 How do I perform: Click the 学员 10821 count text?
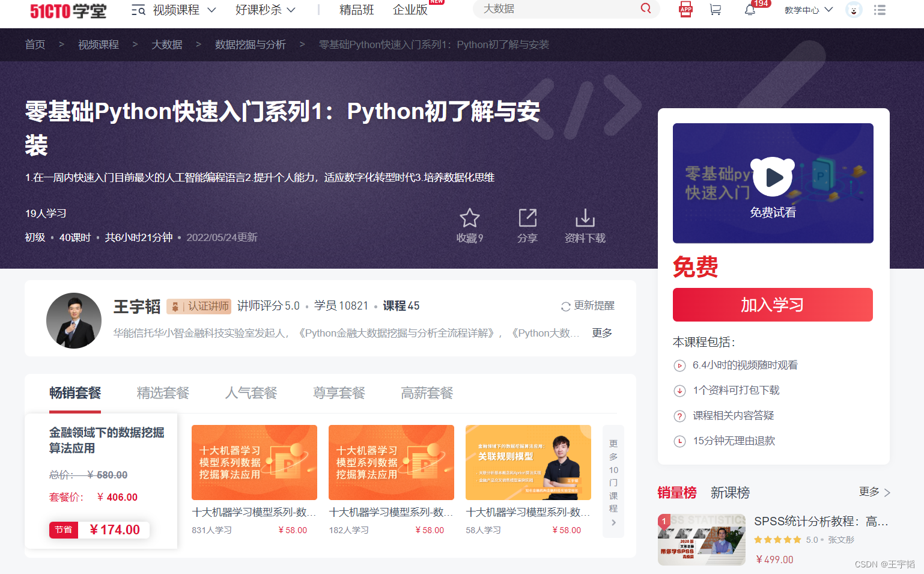(x=341, y=306)
